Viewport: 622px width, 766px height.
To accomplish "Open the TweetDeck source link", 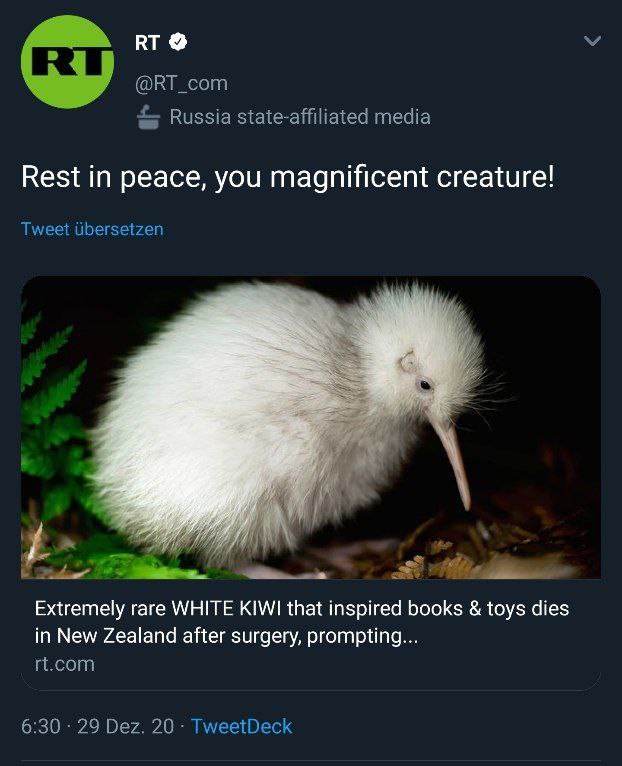I will click(241, 726).
